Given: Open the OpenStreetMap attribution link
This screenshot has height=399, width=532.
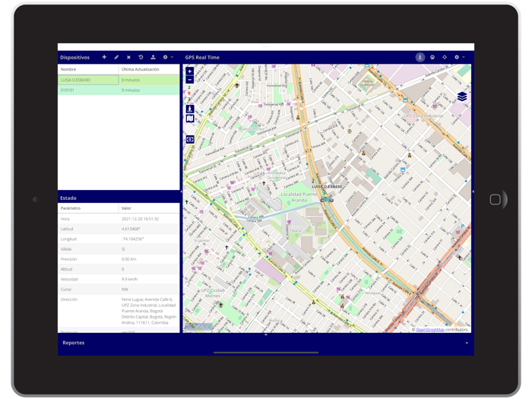Looking at the screenshot, I should point(430,329).
